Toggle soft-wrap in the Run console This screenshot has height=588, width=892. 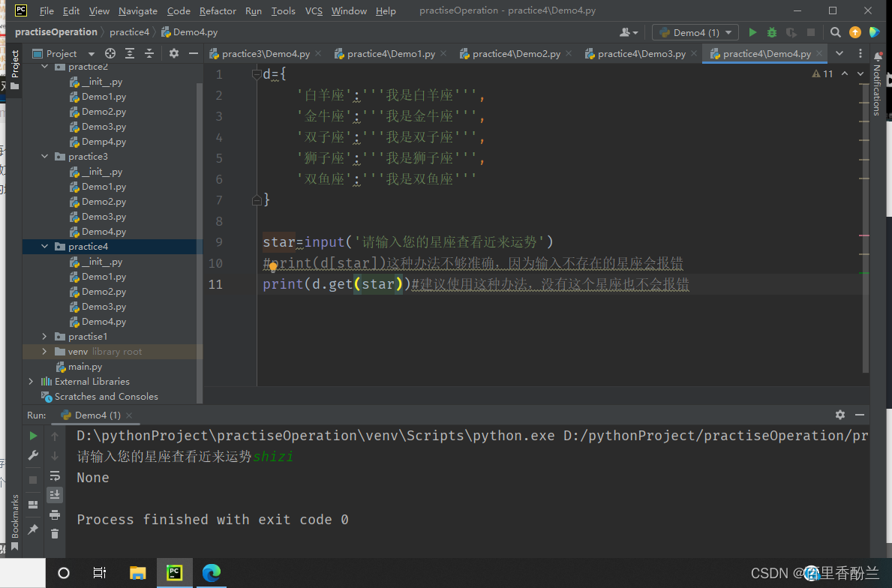click(55, 475)
